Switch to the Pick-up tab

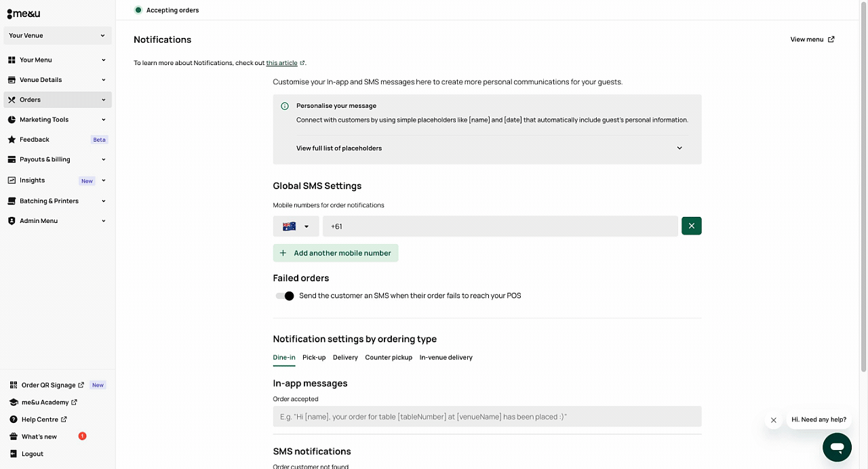(314, 358)
